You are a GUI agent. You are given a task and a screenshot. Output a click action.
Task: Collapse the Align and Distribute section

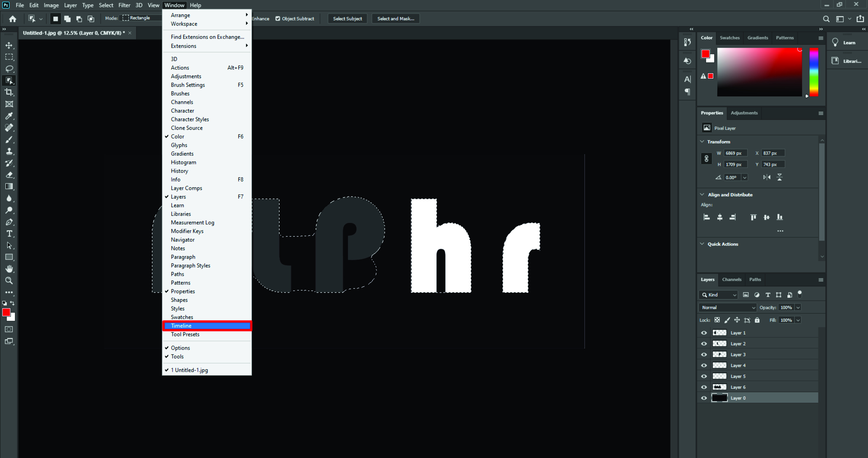tap(702, 195)
